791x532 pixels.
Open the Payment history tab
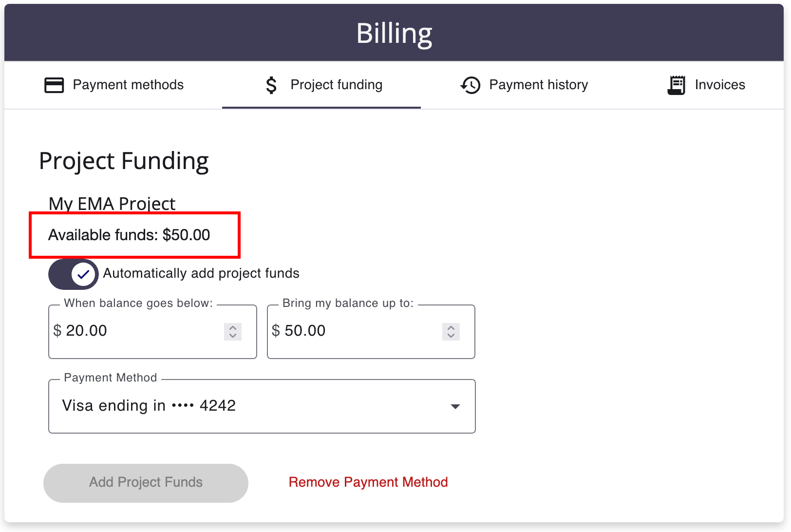click(524, 85)
